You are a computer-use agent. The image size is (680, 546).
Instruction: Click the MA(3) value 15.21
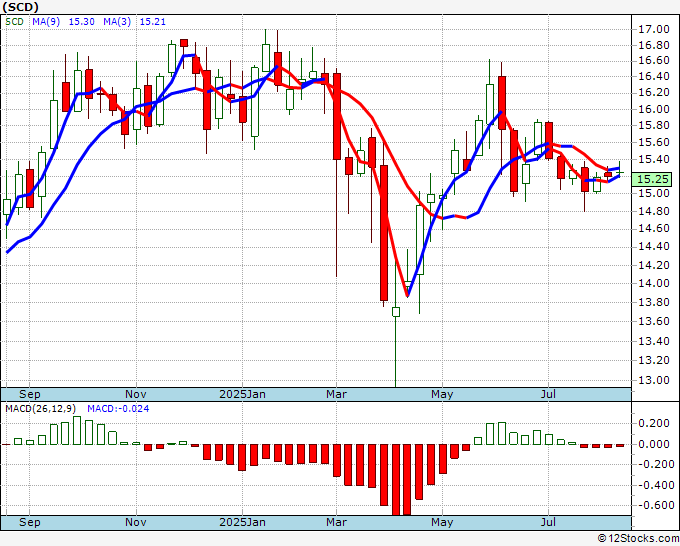(153, 22)
